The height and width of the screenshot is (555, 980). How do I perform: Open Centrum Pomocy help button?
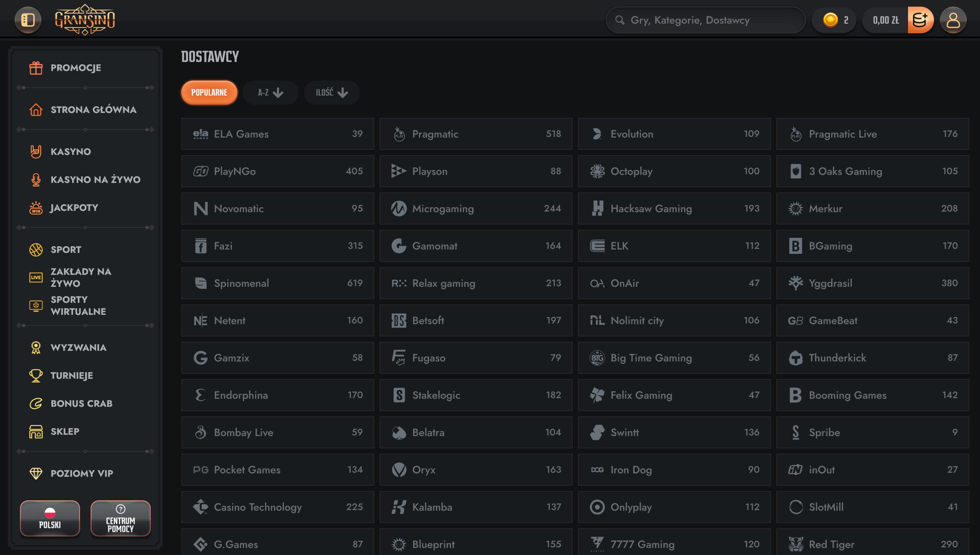click(x=121, y=518)
